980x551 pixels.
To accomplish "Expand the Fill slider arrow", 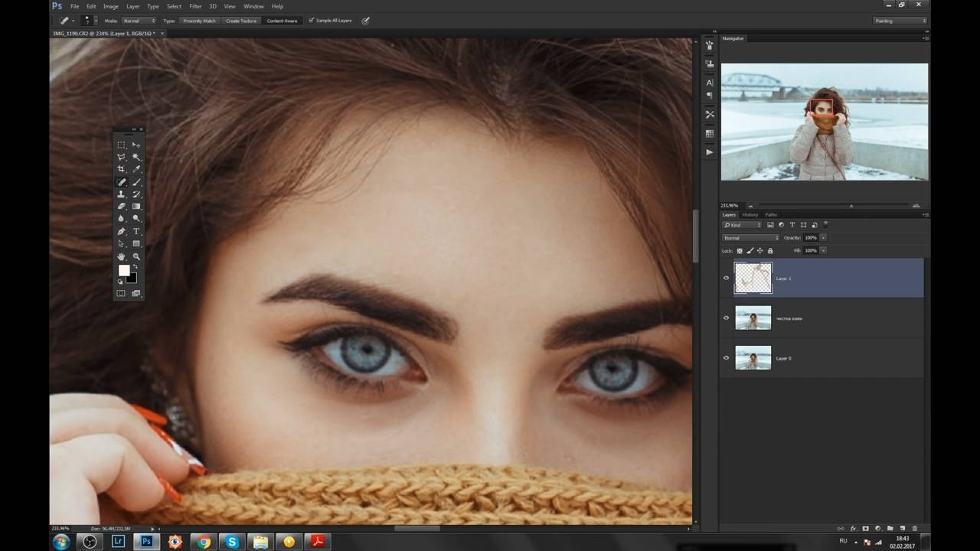I will point(823,250).
